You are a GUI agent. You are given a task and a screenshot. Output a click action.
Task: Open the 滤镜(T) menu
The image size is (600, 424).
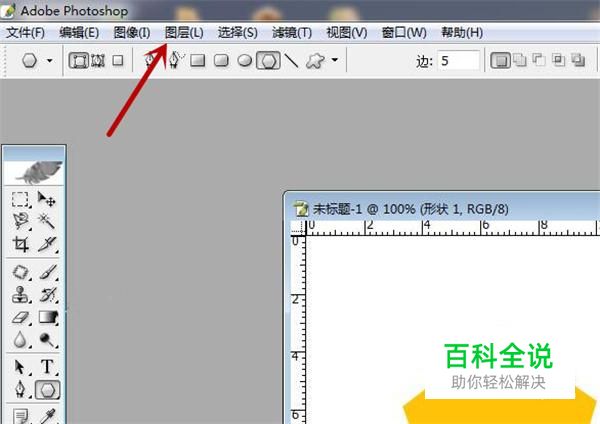[292, 33]
